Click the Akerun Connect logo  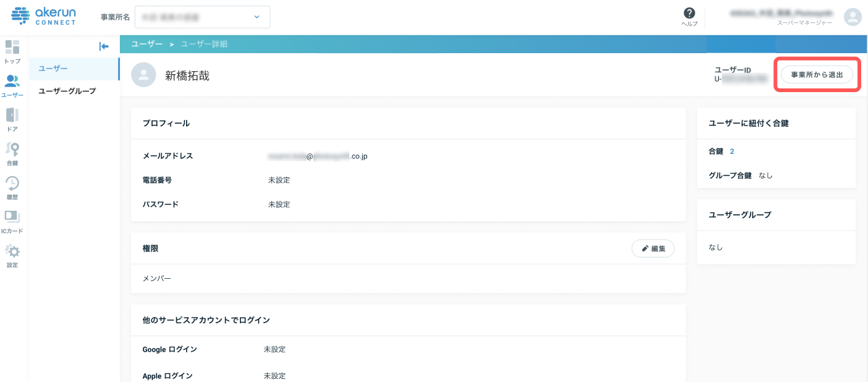44,16
